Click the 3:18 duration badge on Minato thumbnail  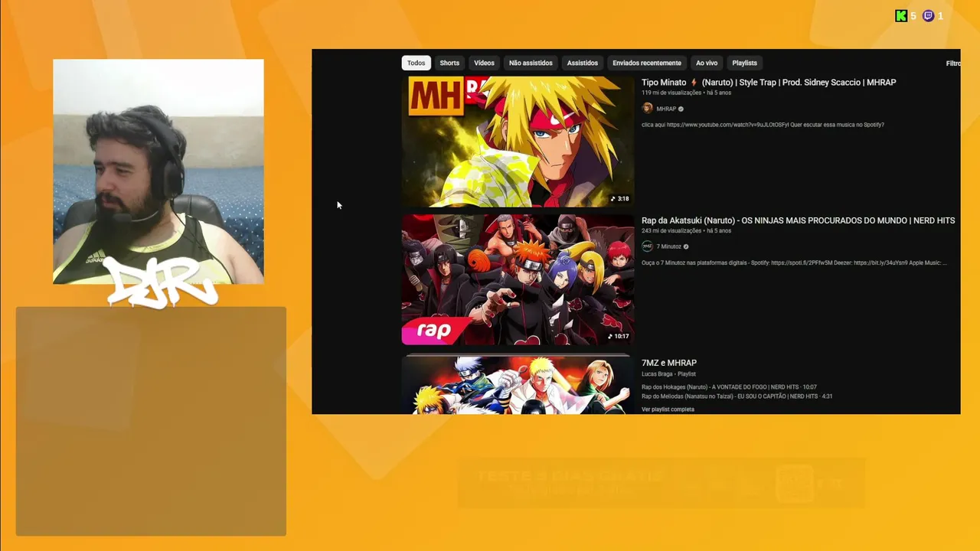coord(620,199)
